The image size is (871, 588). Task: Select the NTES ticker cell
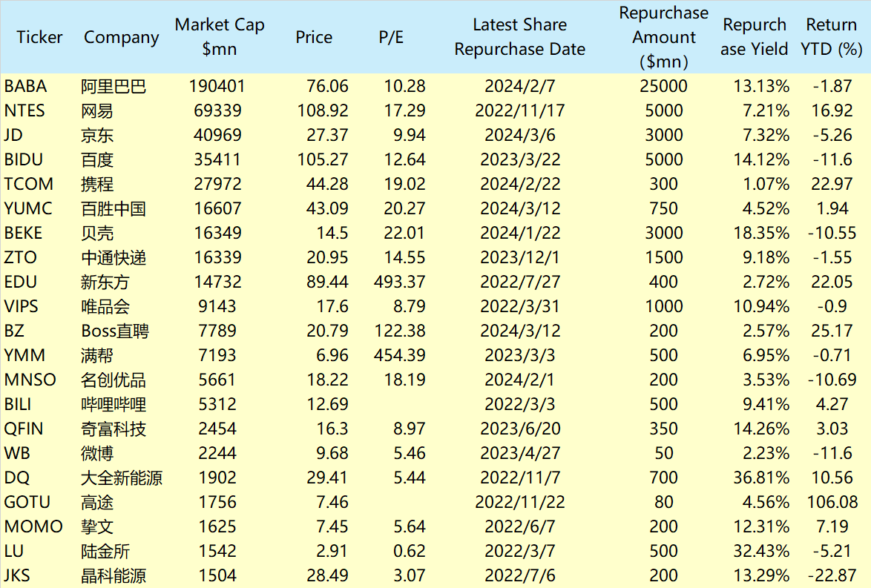[24, 111]
